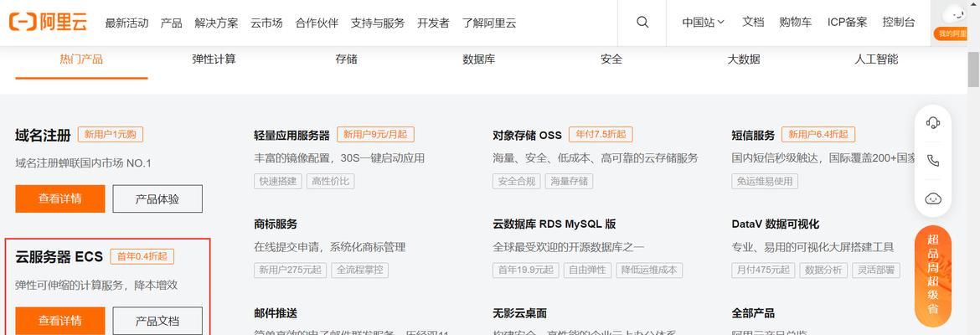Open the 产品 menu
Image resolution: width=980 pixels, height=335 pixels.
pyautogui.click(x=171, y=23)
